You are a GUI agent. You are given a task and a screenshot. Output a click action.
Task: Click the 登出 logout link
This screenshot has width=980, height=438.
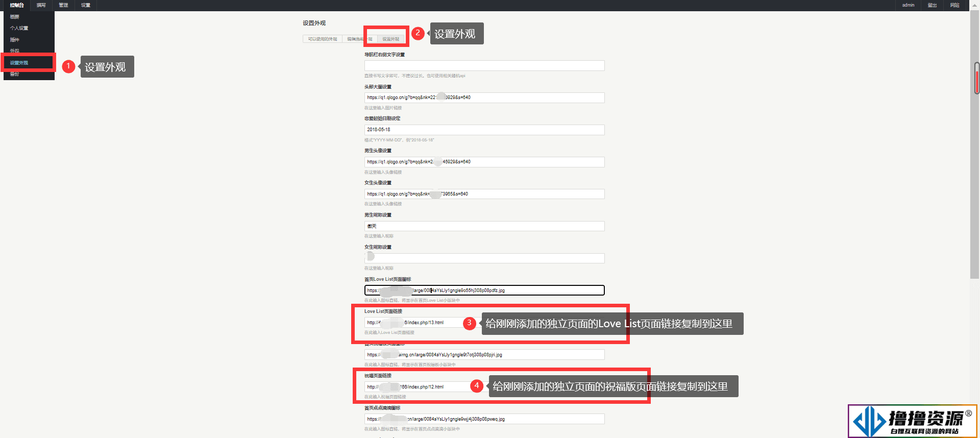(x=932, y=5)
